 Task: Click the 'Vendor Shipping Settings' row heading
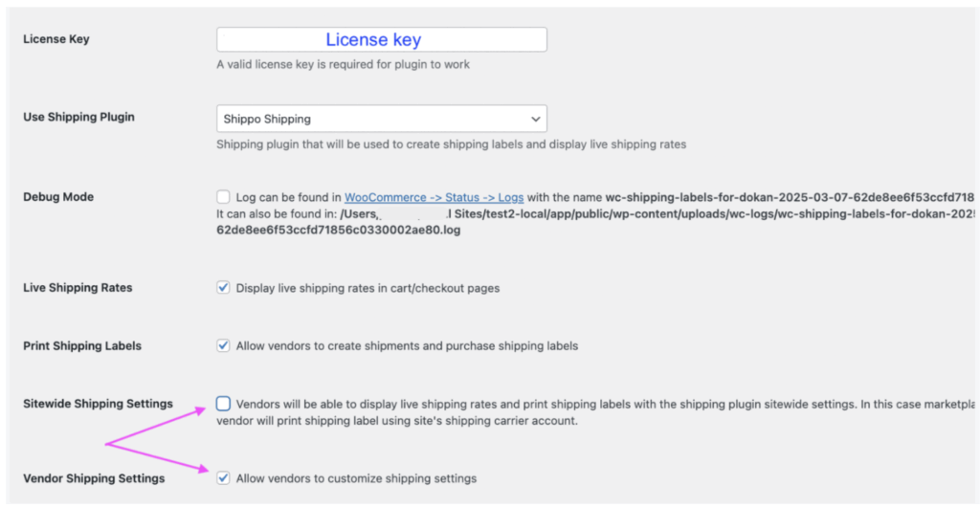point(94,477)
